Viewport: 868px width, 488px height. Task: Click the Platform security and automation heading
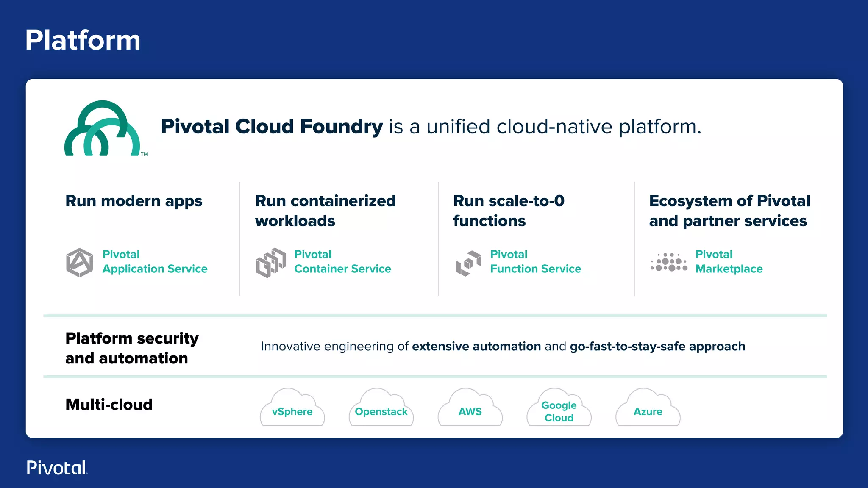[x=132, y=348]
